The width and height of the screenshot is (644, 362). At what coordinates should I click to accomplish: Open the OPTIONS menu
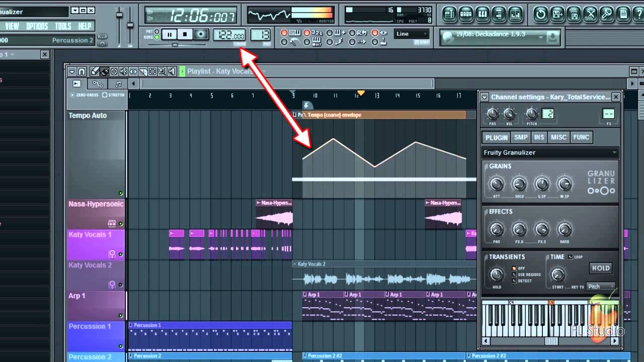tap(37, 26)
